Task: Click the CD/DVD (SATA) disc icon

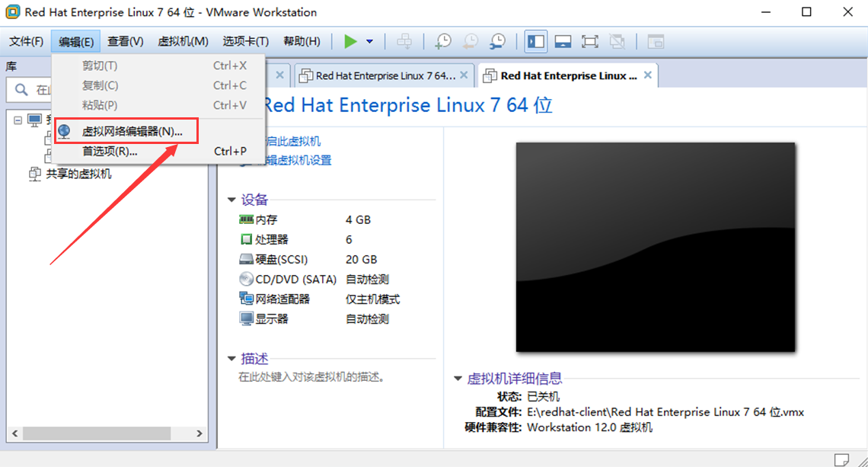Action: click(246, 279)
